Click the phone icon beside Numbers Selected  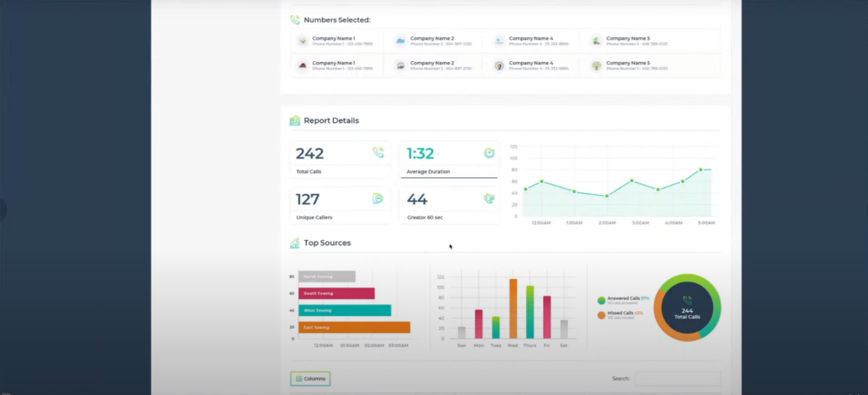pyautogui.click(x=295, y=19)
